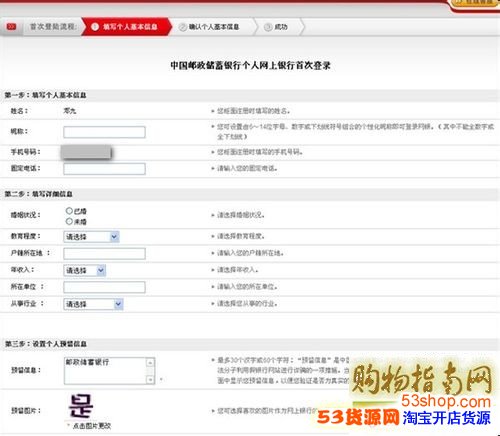Select the 已婚 radio button

(x=69, y=211)
